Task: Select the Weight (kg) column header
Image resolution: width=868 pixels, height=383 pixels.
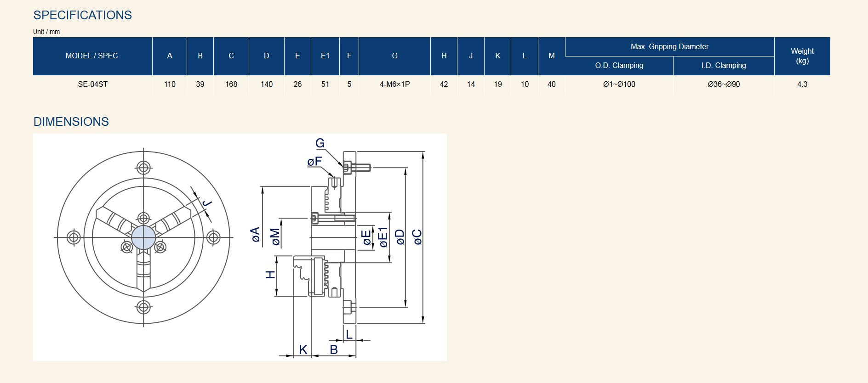Action: point(802,56)
